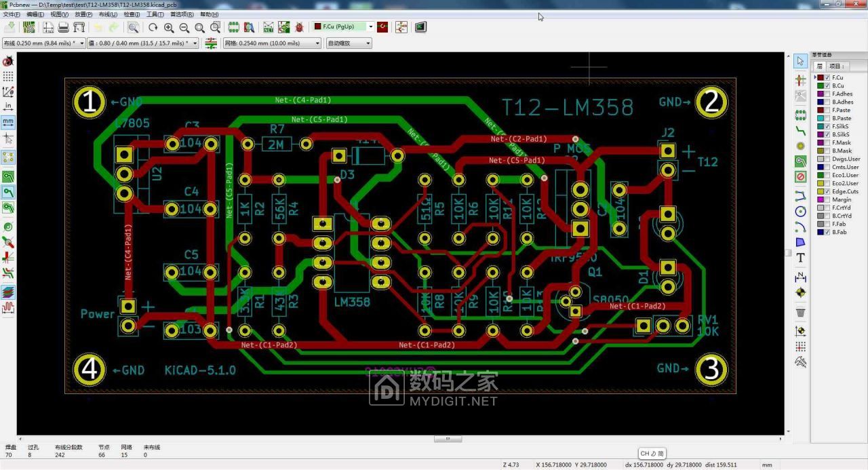Toggle F.Cu layer visibility checkbox
Screen dimensions: 868x470
827,78
